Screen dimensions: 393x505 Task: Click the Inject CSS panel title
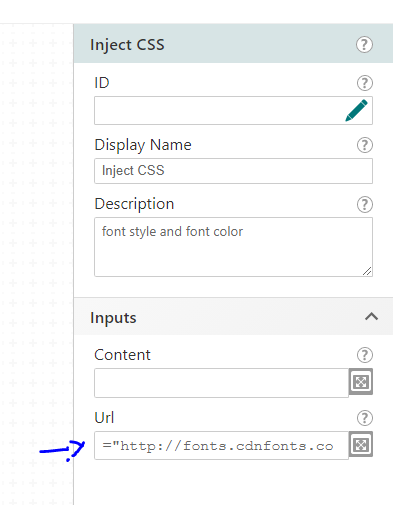pyautogui.click(x=127, y=45)
